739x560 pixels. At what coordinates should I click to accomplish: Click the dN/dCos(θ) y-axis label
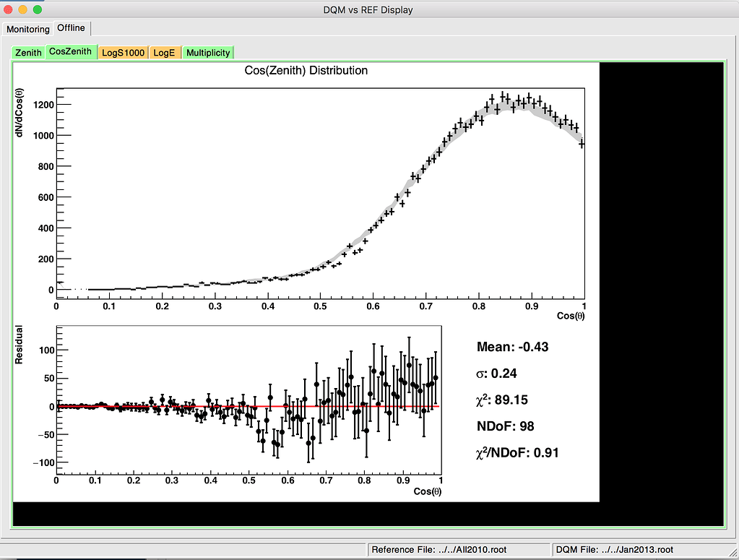pyautogui.click(x=20, y=112)
